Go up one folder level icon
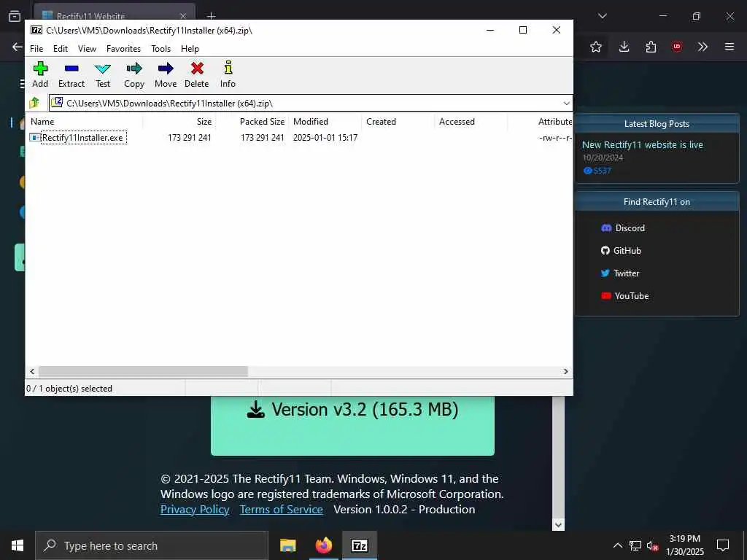Screen dimensions: 747x560 (35, 103)
